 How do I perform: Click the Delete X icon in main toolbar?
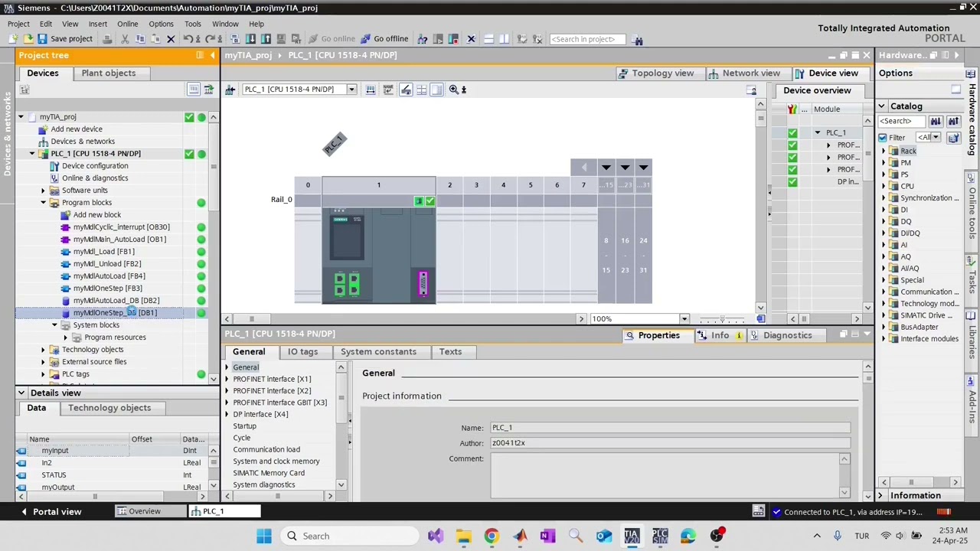tap(171, 39)
